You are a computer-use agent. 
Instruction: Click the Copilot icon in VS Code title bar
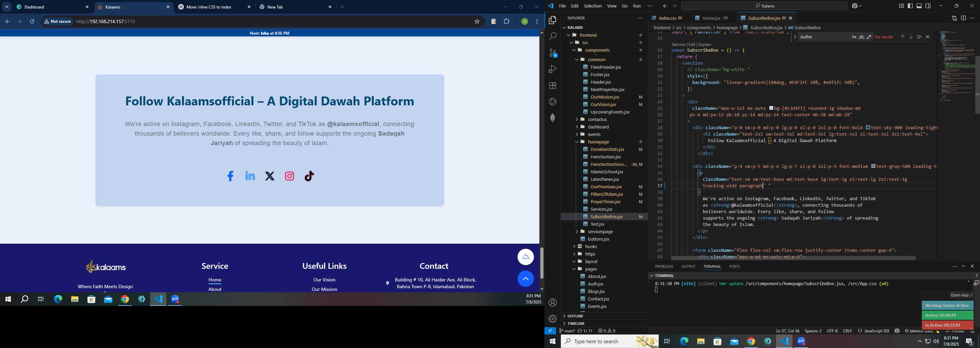(855, 6)
